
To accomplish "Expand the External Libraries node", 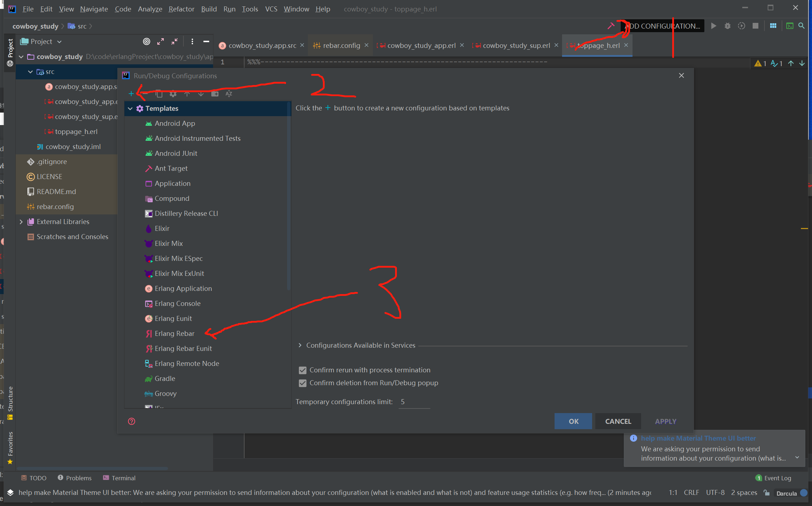I will pos(21,222).
